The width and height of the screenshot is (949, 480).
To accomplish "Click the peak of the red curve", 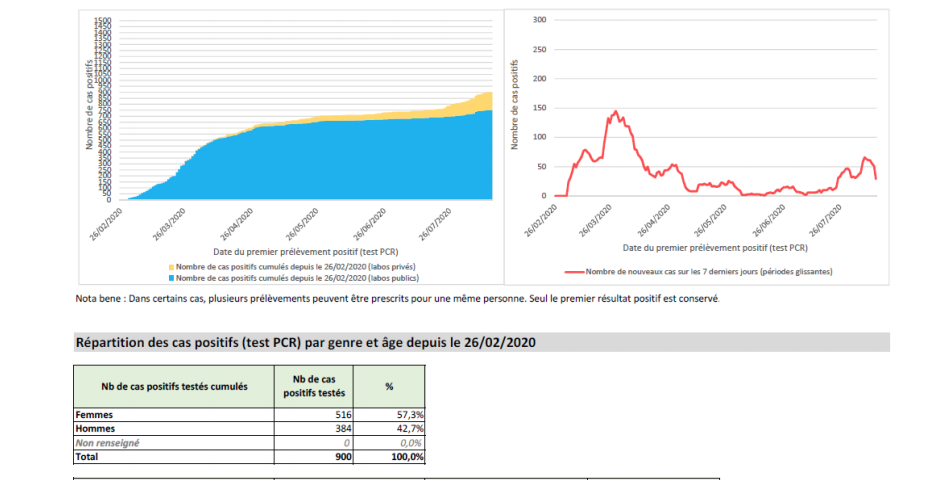I will pyautogui.click(x=615, y=111).
